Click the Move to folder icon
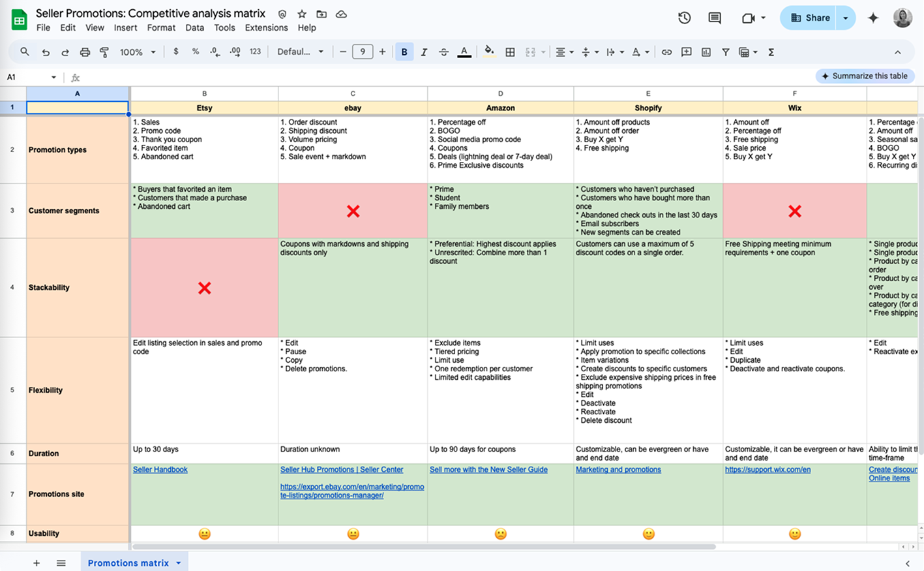The height and width of the screenshot is (571, 924). tap(321, 14)
